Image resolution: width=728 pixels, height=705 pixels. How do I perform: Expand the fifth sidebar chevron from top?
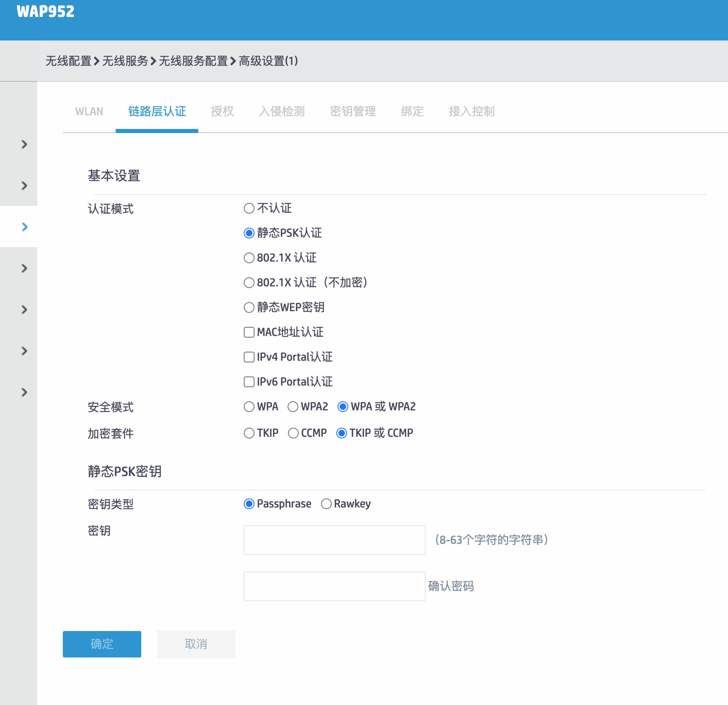tap(24, 310)
